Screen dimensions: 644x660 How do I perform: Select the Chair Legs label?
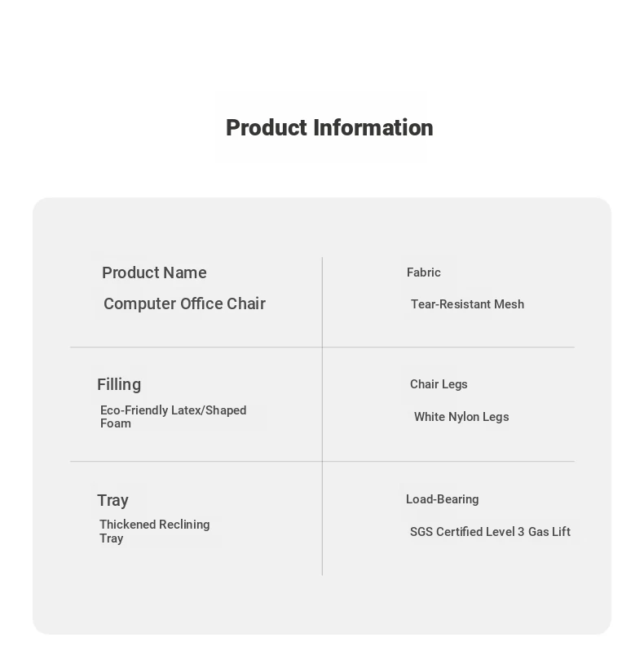click(439, 384)
